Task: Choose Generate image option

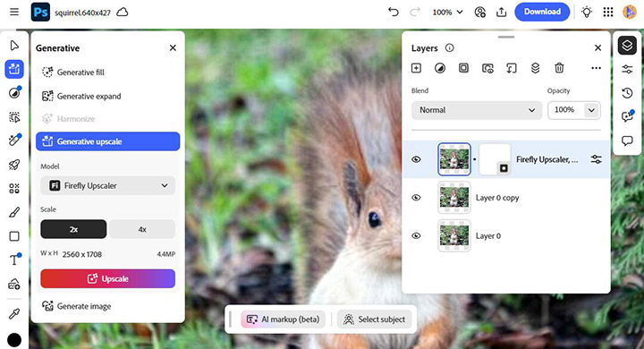Action: click(107, 306)
